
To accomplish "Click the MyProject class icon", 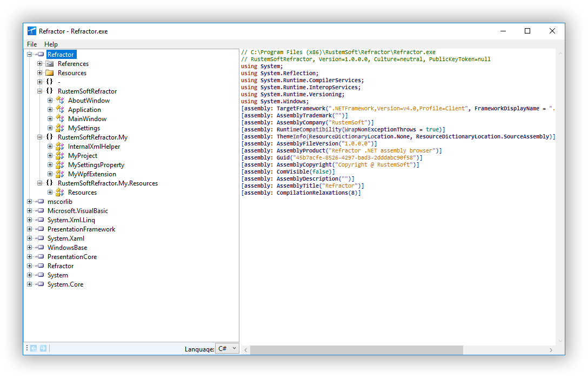I will [60, 155].
